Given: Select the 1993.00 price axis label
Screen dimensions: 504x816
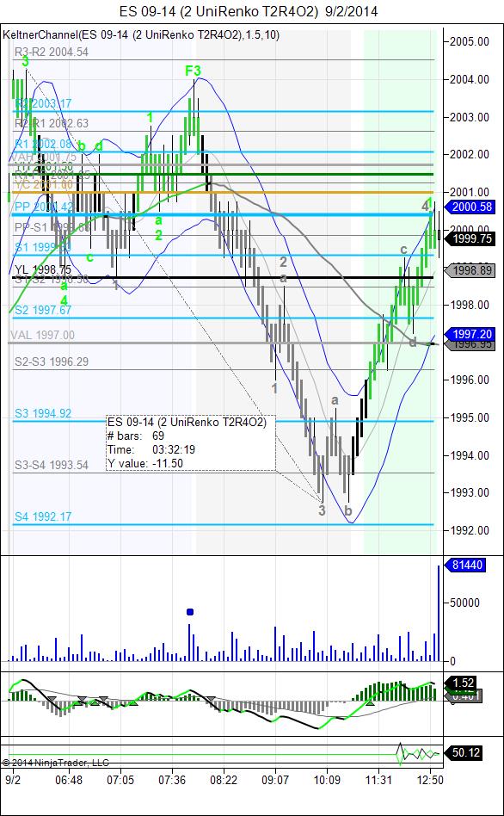Looking at the screenshot, I should point(470,492).
